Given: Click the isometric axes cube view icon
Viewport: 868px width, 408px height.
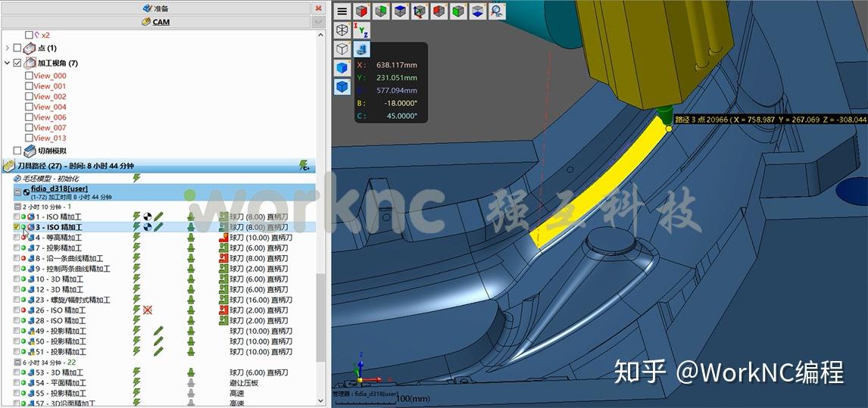Looking at the screenshot, I should [x=420, y=11].
